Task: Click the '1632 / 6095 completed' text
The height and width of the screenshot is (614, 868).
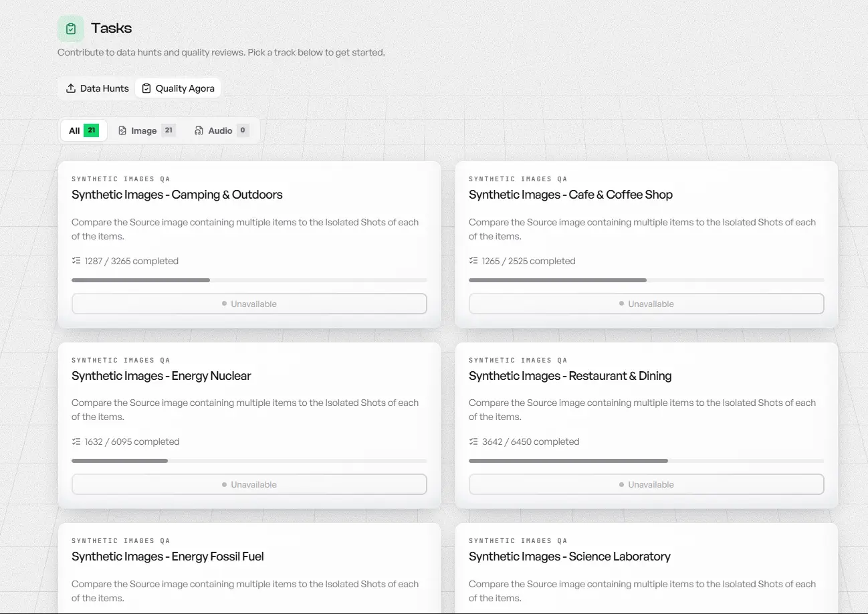Action: 132,441
